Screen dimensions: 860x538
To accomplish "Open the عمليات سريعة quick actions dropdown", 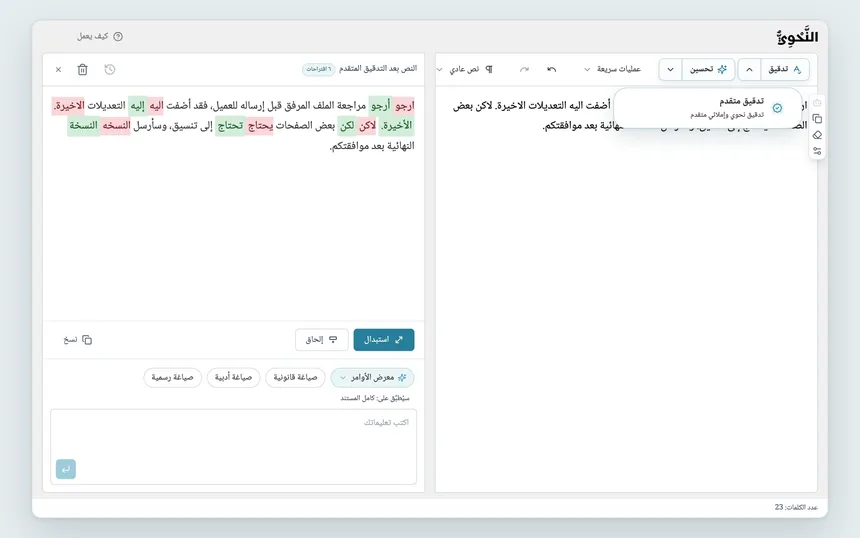I will (x=612, y=69).
